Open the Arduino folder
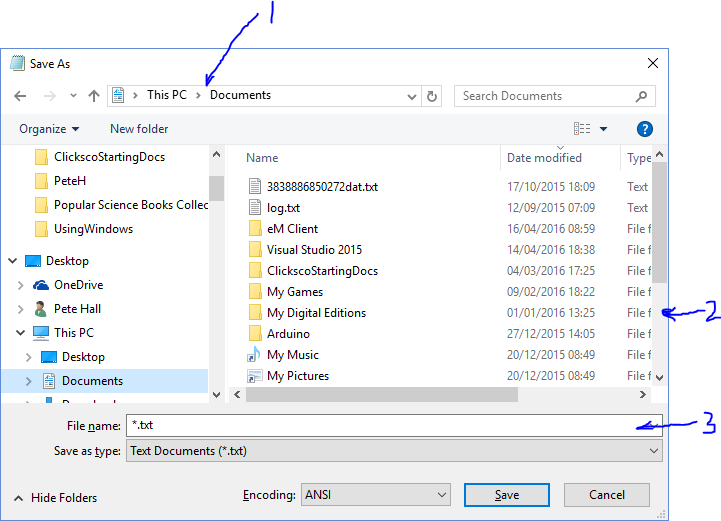The width and height of the screenshot is (721, 521). [288, 334]
